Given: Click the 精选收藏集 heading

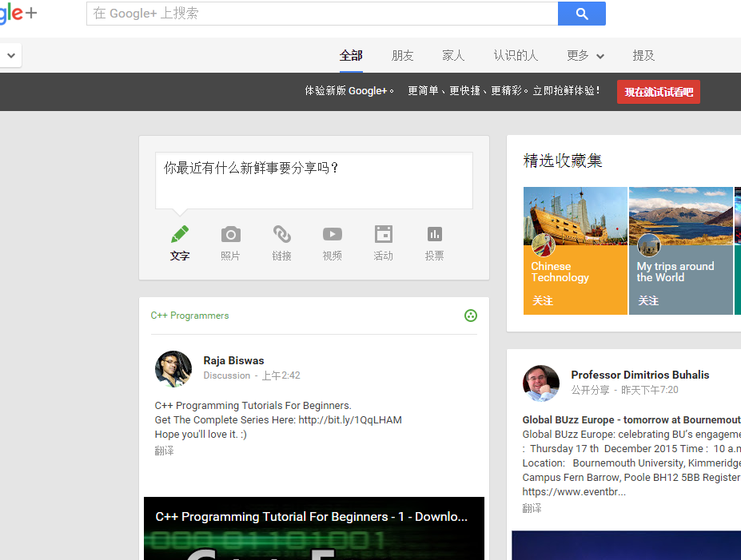Looking at the screenshot, I should pos(563,161).
